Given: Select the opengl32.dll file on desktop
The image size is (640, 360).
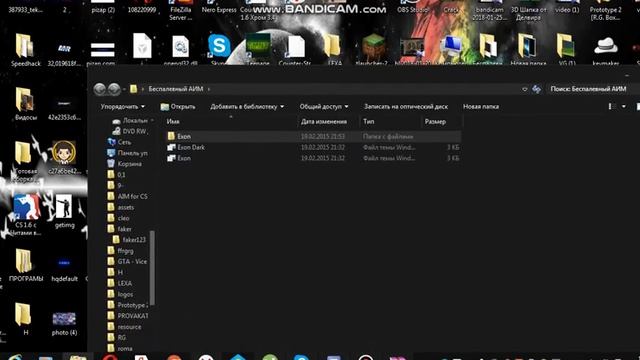Looking at the screenshot, I should point(180,50).
